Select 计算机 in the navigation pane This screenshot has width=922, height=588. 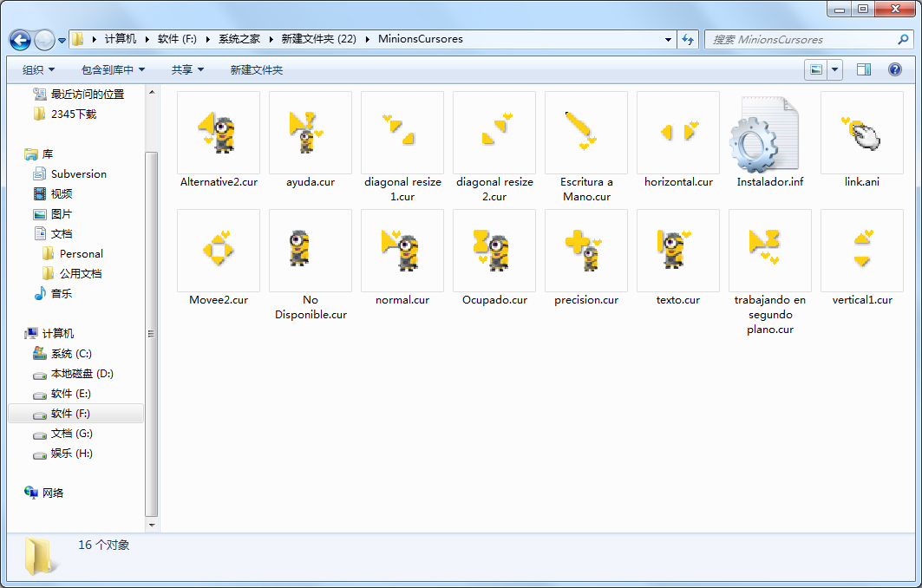click(49, 333)
